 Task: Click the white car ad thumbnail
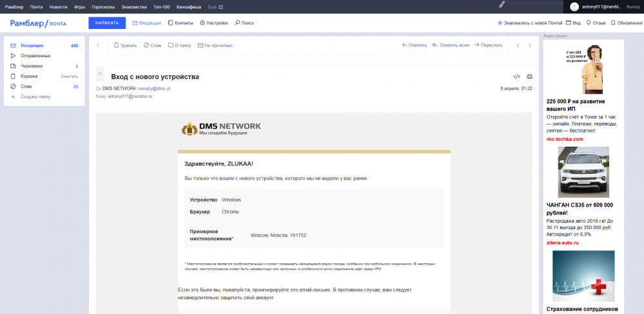click(x=583, y=172)
